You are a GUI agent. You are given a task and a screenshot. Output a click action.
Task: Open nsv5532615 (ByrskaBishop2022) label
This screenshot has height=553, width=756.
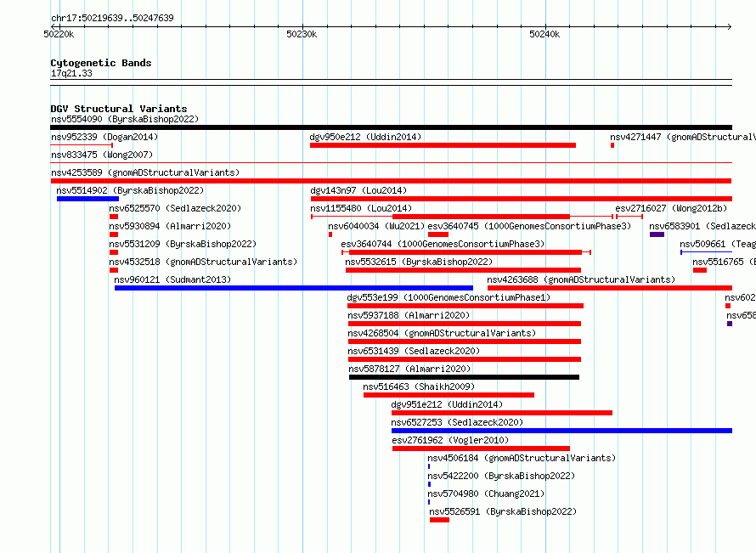[x=419, y=262]
